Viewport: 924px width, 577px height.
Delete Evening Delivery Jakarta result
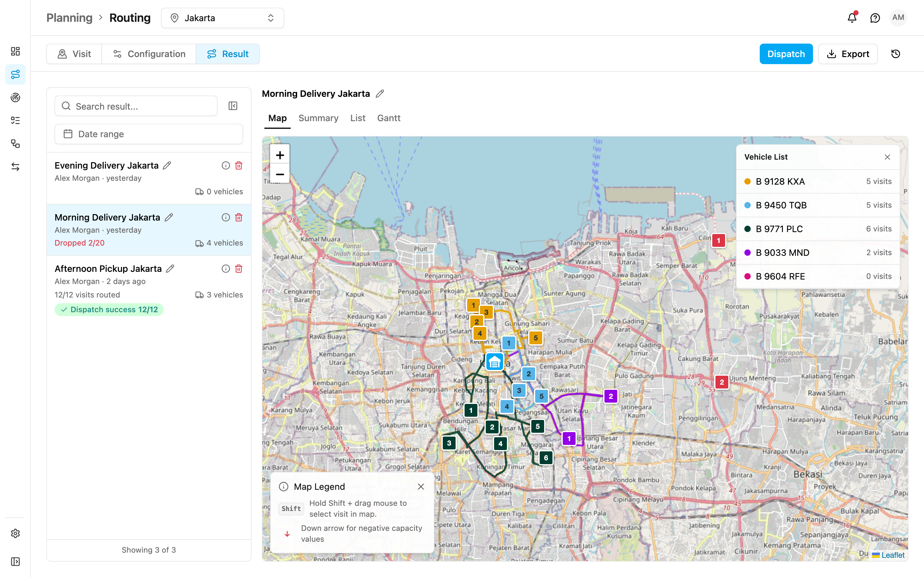(x=239, y=165)
